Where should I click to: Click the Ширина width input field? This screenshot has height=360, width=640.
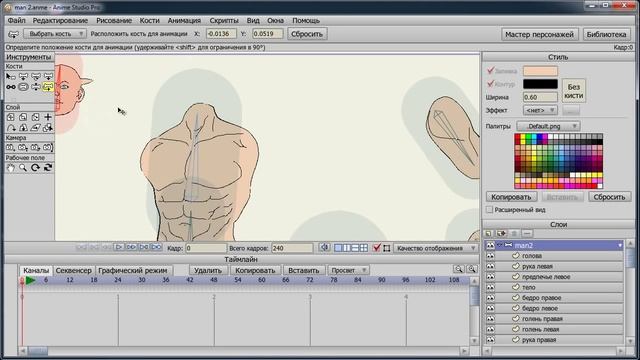(x=540, y=97)
